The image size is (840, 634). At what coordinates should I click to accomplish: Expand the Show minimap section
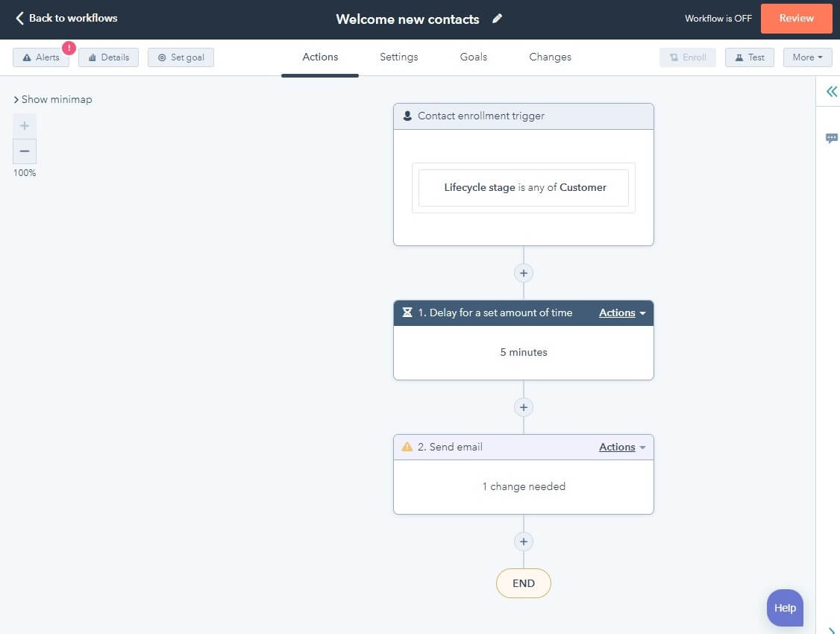[x=52, y=98]
